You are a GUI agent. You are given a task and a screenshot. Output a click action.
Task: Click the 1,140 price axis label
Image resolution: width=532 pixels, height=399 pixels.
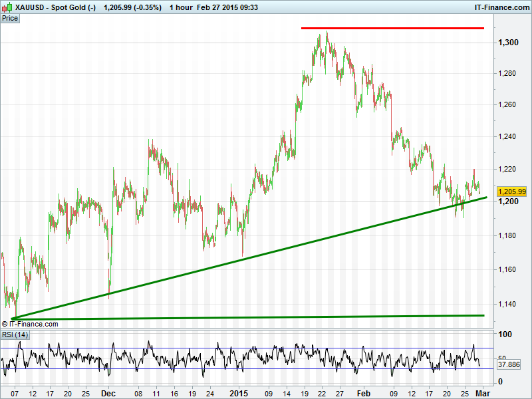507,304
